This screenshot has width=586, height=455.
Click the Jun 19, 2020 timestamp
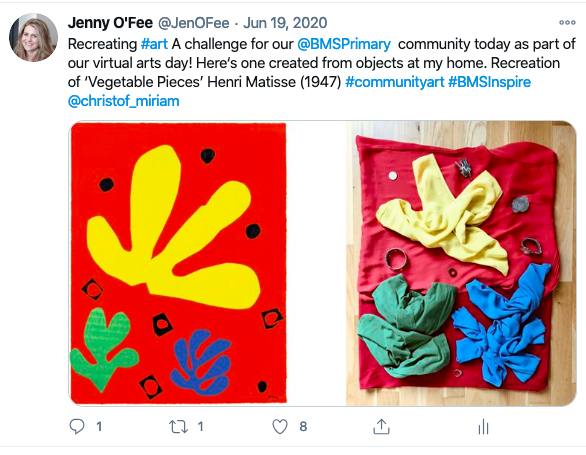click(x=285, y=23)
